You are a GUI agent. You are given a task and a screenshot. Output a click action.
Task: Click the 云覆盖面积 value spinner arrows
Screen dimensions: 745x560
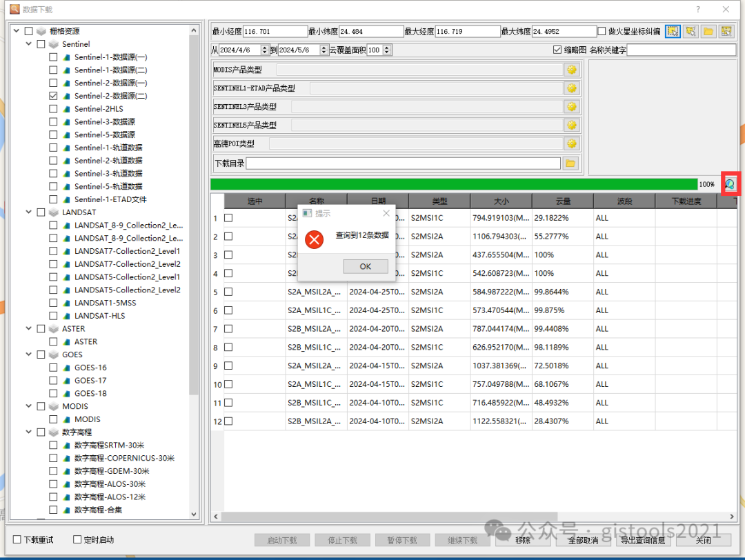(x=387, y=50)
